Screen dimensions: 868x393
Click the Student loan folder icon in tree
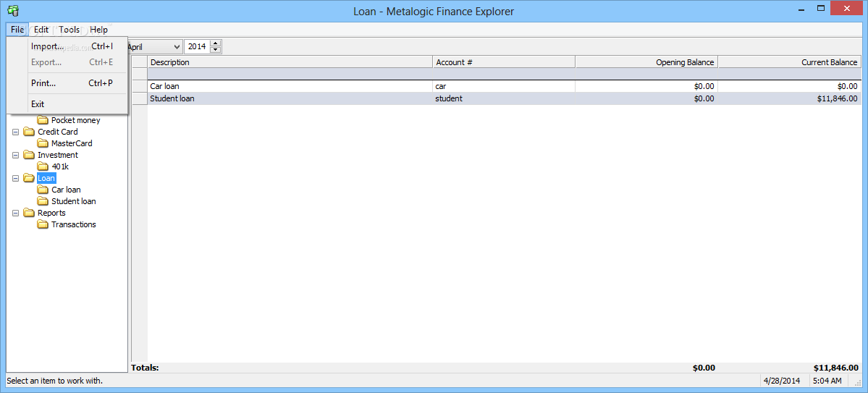point(43,201)
